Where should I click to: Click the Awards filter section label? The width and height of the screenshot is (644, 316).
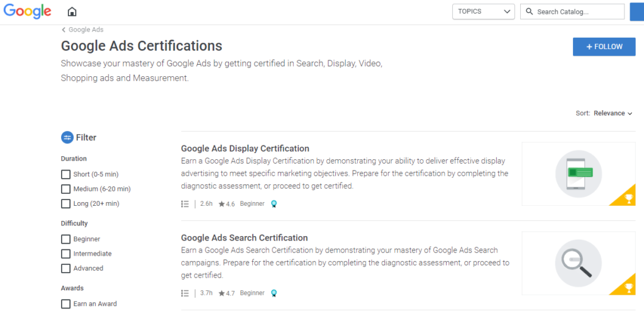tap(72, 288)
